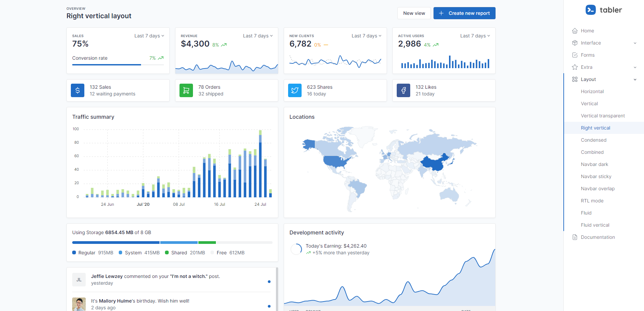Click Mallory Hulme's avatar photo
This screenshot has width=644, height=311.
pyautogui.click(x=79, y=304)
